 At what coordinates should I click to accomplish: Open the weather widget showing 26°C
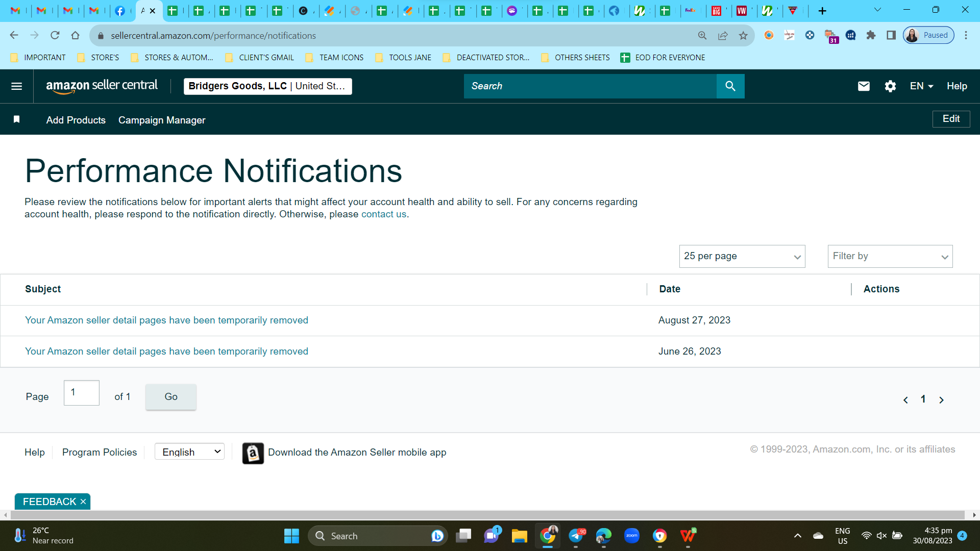click(x=44, y=536)
